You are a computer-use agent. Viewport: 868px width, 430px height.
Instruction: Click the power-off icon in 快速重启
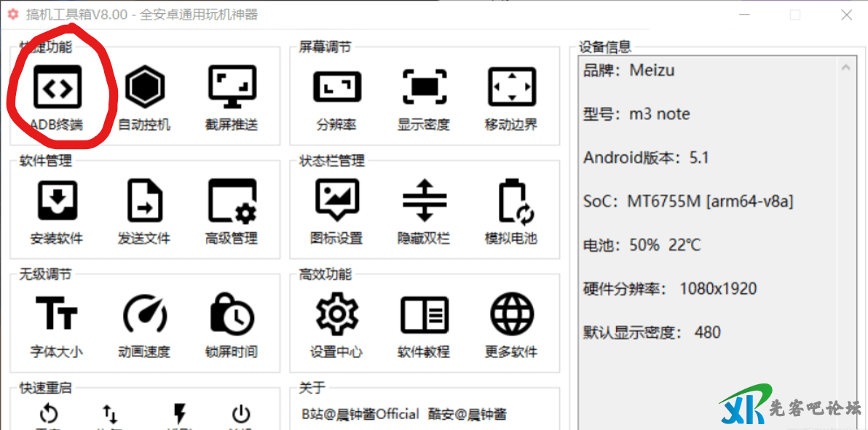[x=241, y=415]
